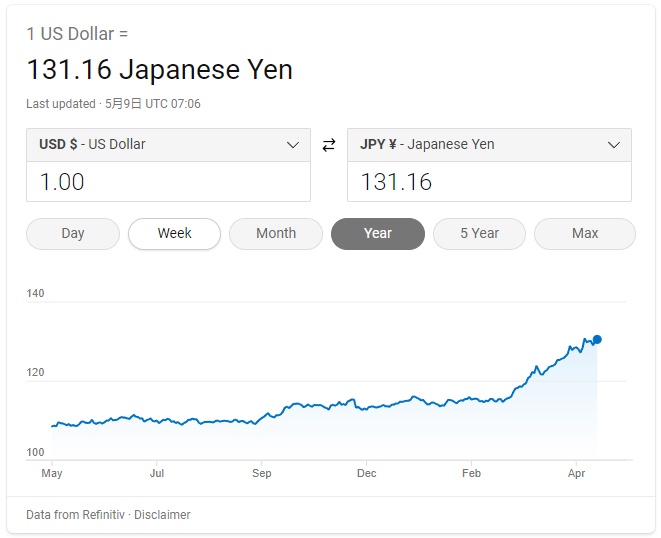Click the Jul label on chart axis
This screenshot has width=661, height=538.
click(x=157, y=473)
